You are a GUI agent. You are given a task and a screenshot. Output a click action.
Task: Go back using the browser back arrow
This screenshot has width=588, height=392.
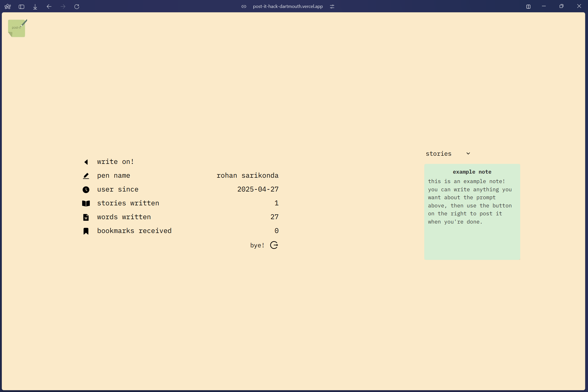49,6
